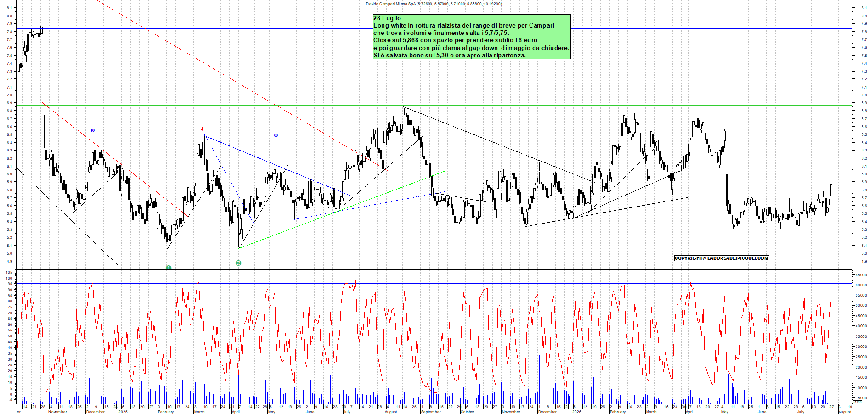Click the last white candle at the chart's right edge
The width and height of the screenshot is (868, 414).
pos(831,190)
